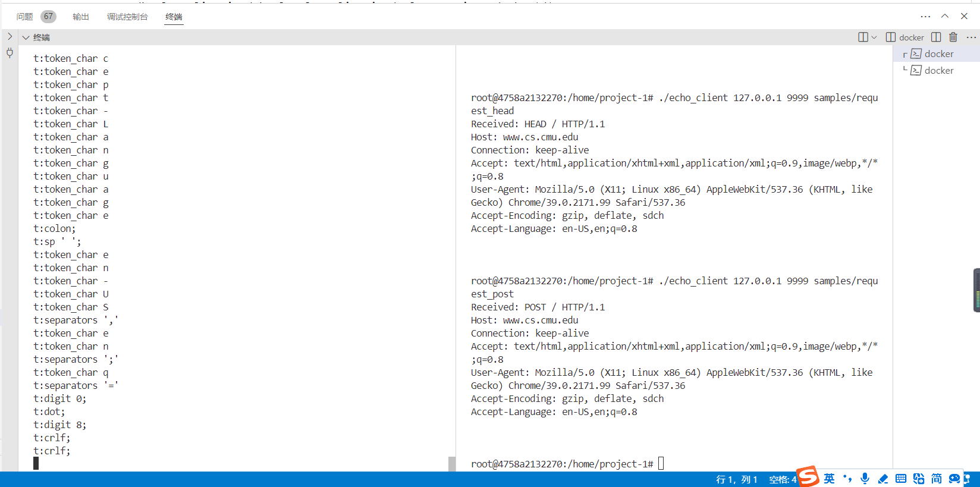Click the plug icon in left gutter
This screenshot has width=980, height=487.
10,53
